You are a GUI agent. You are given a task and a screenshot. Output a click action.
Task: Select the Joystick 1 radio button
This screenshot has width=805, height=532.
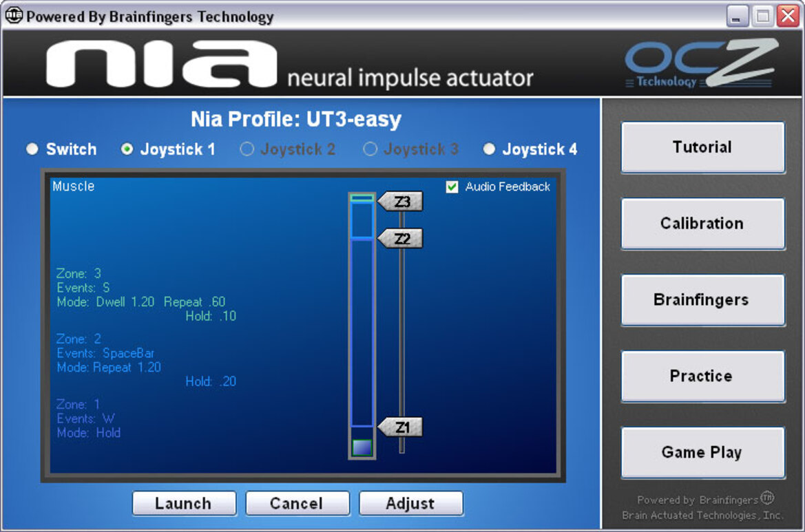(127, 149)
